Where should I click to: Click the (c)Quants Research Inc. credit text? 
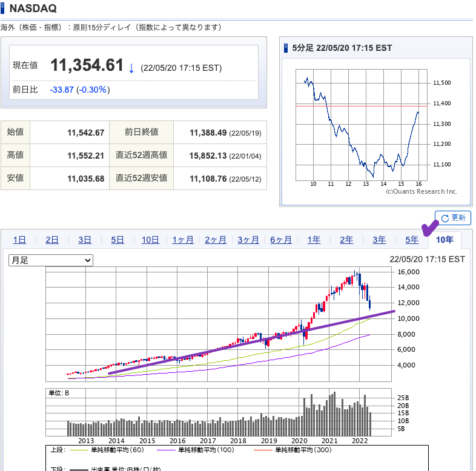(421, 191)
